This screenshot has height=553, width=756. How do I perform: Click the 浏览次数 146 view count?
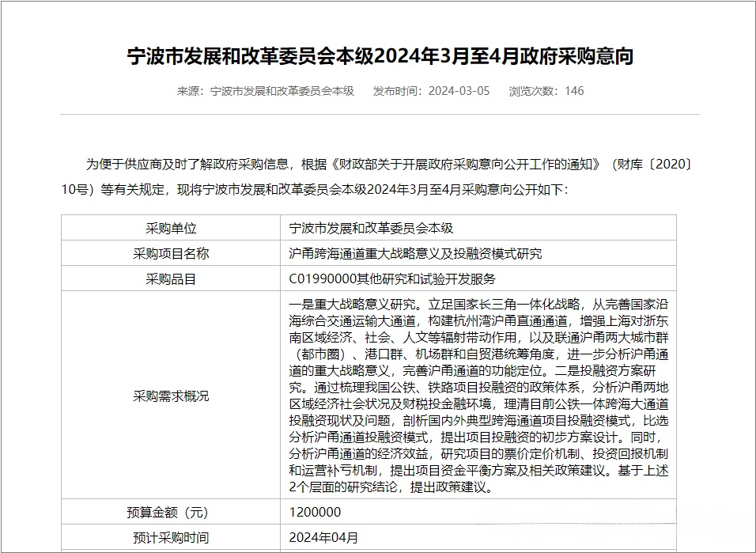coord(546,91)
